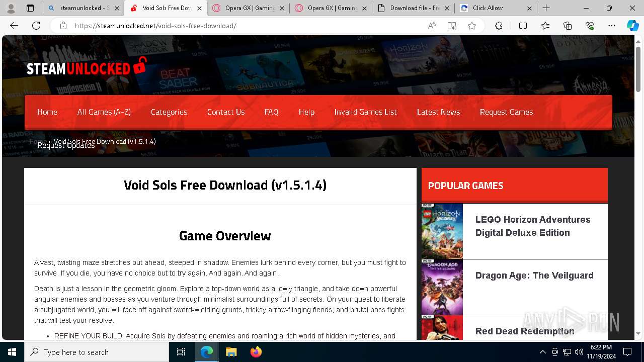
Task: Open Settings and more ellipsis menu
Action: click(x=612, y=26)
